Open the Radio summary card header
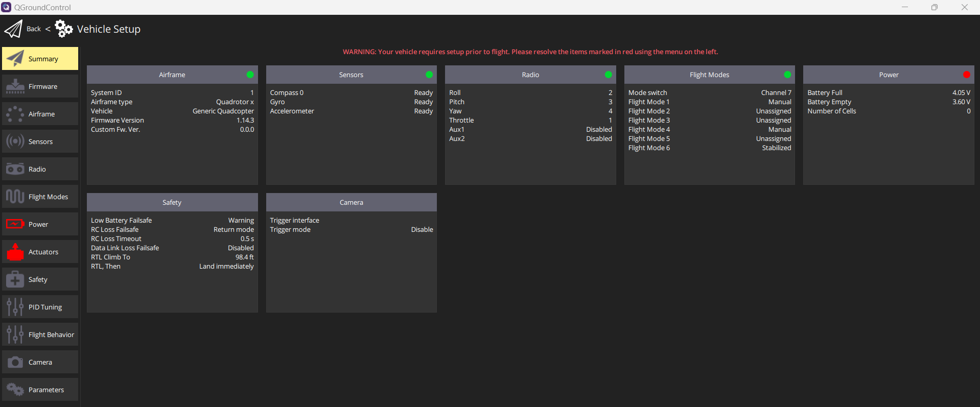The width and height of the screenshot is (980, 407). [530, 75]
